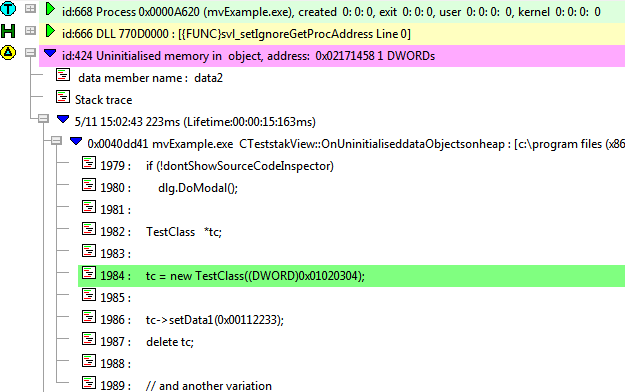
Task: Select 'data member name : data2' row
Action: click(150, 78)
